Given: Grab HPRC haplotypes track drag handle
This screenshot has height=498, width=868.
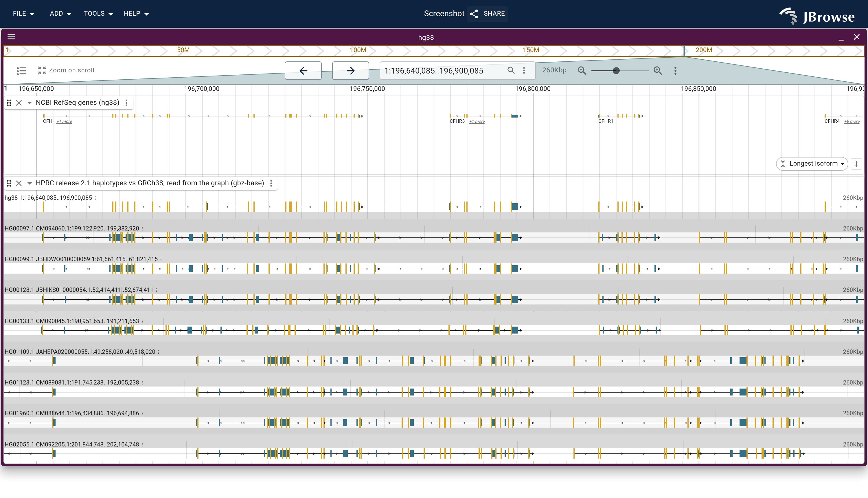Looking at the screenshot, I should click(9, 183).
